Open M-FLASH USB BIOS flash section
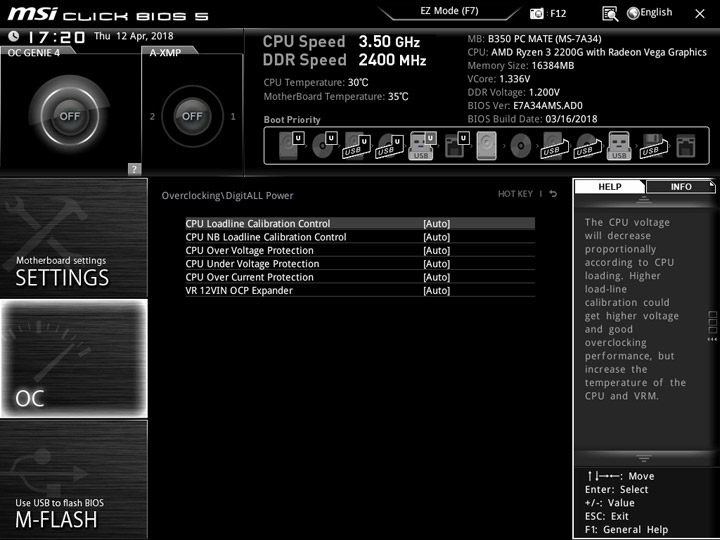The width and height of the screenshot is (720, 540). coord(73,479)
